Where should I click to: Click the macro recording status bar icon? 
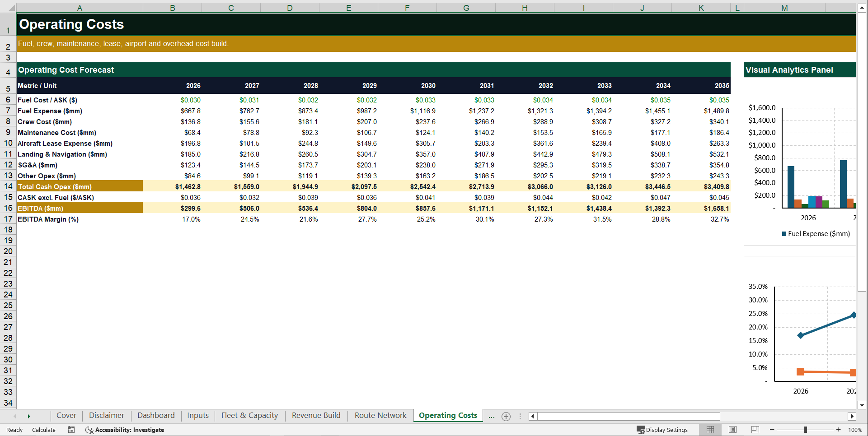point(71,430)
